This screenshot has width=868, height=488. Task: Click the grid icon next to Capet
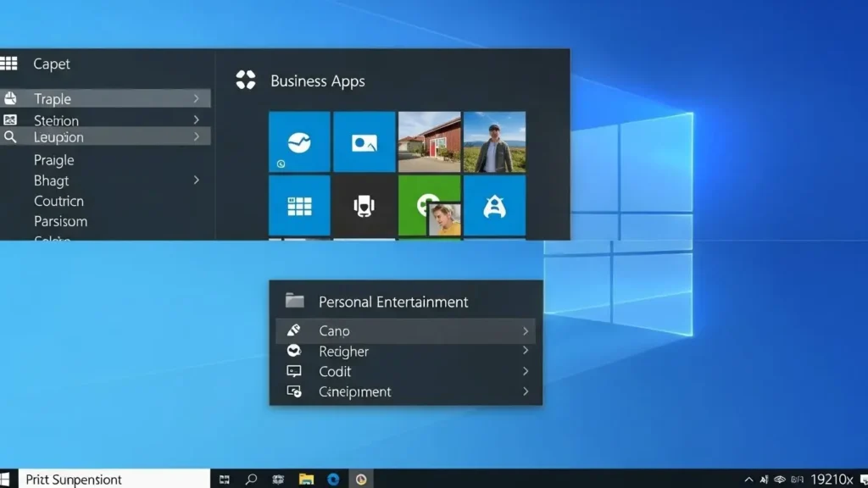tap(9, 64)
